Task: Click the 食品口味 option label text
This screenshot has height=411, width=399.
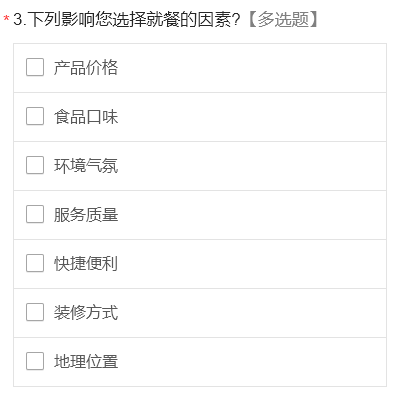Action: pyautogui.click(x=86, y=117)
